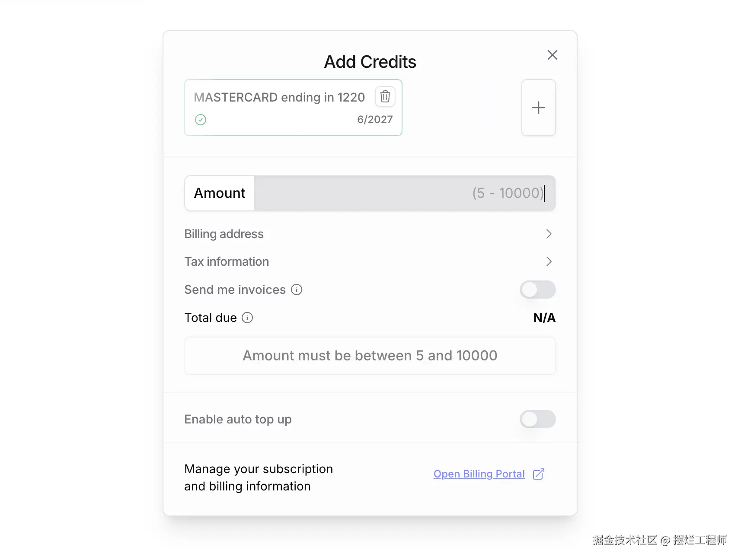Click the info icon beside Total due
This screenshot has width=741, height=560.
(x=247, y=318)
